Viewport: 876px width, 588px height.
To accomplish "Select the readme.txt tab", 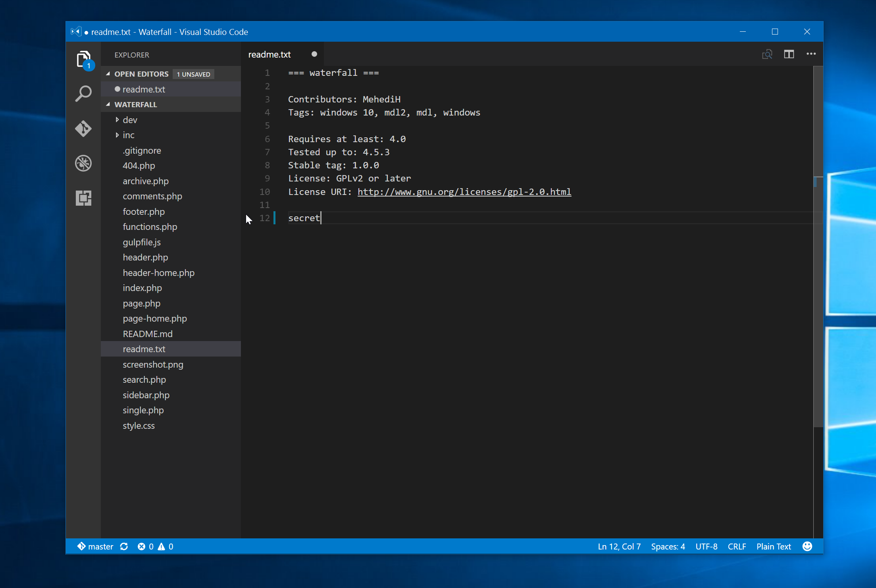I will coord(273,54).
